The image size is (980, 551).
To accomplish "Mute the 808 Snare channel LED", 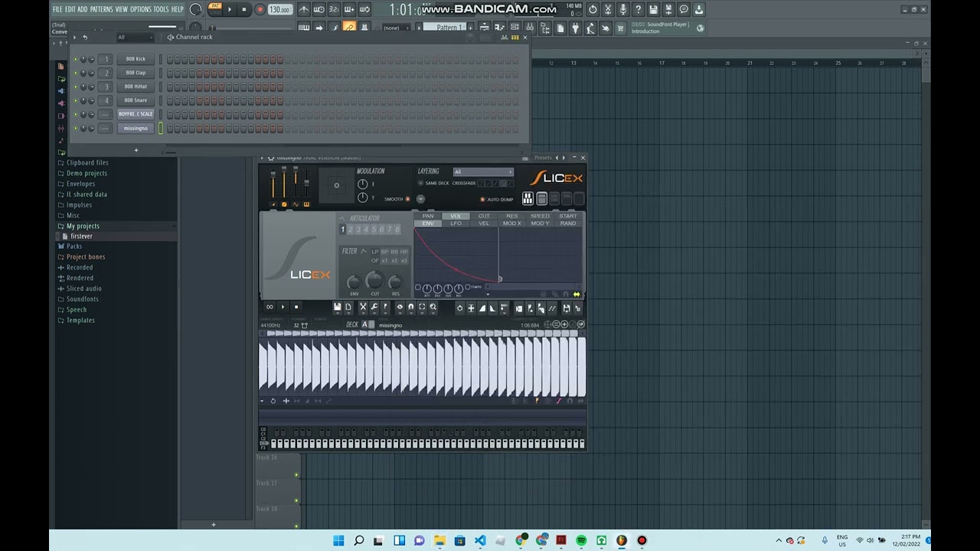I will (76, 100).
